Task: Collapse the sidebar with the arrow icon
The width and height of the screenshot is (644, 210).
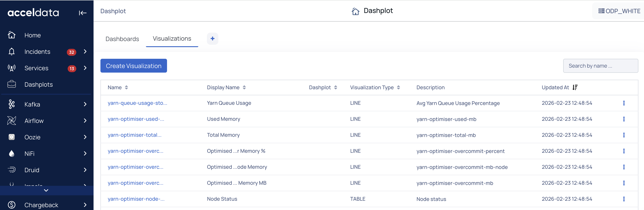Action: pos(83,13)
